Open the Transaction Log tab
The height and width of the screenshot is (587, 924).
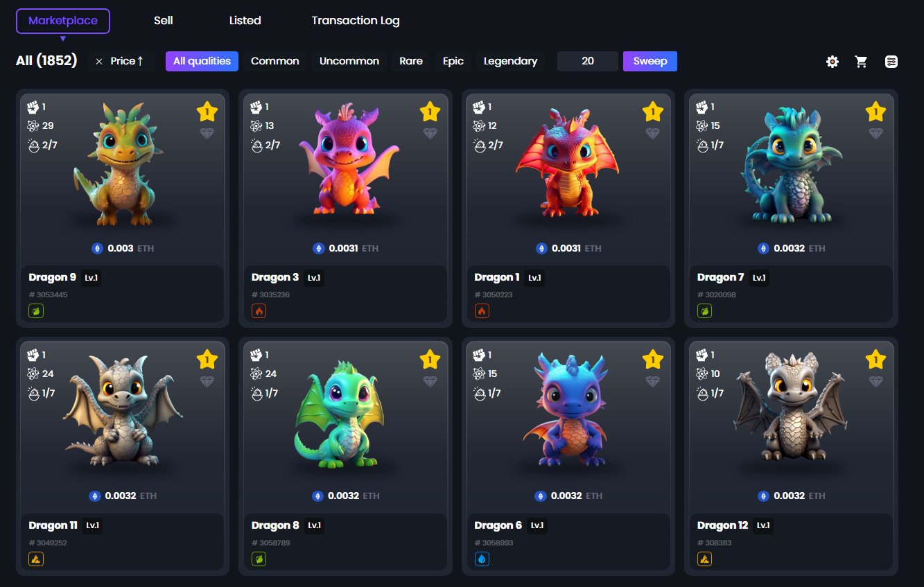(356, 21)
